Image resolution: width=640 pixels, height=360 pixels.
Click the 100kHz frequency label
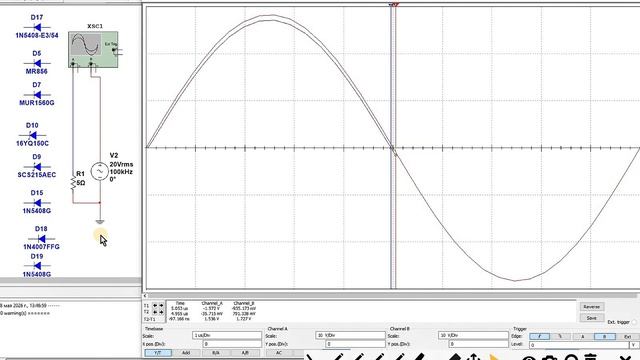tap(121, 172)
